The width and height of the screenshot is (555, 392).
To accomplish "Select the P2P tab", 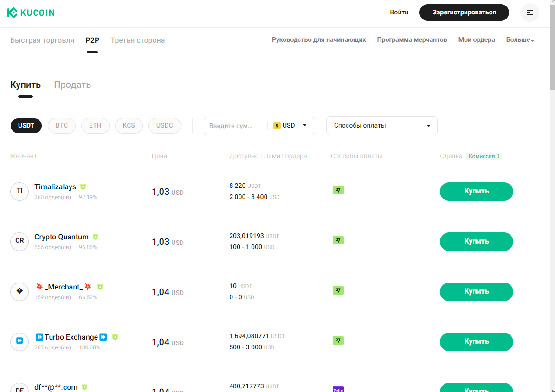I will pos(92,40).
